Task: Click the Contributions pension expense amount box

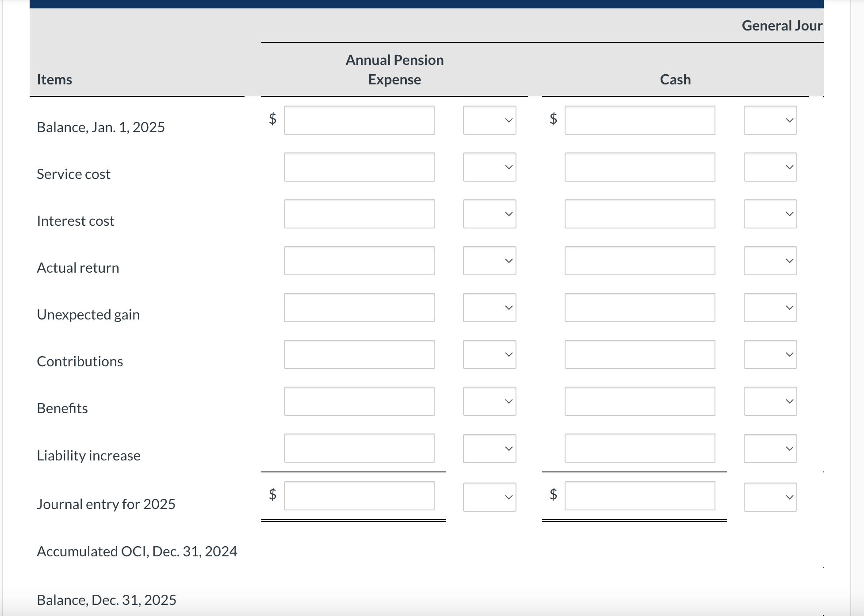Action: point(359,354)
